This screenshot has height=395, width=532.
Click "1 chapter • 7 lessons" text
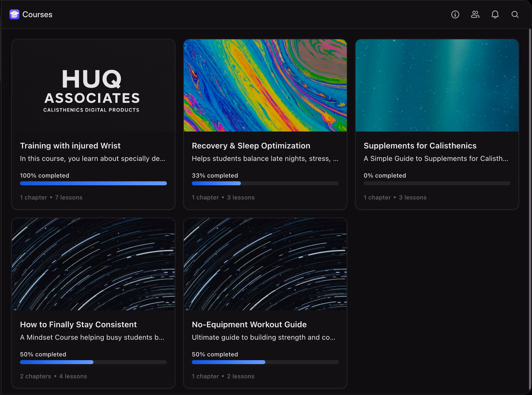[x=51, y=197]
